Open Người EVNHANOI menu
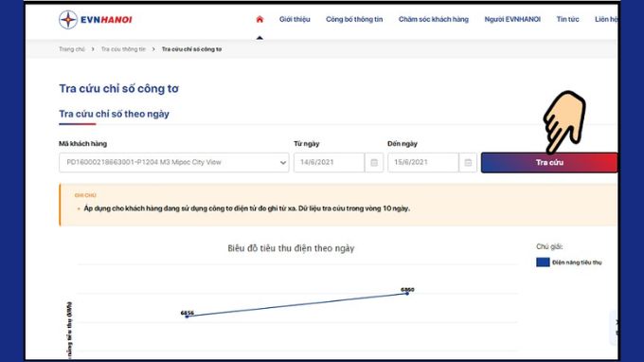644x362 pixels. (512, 19)
